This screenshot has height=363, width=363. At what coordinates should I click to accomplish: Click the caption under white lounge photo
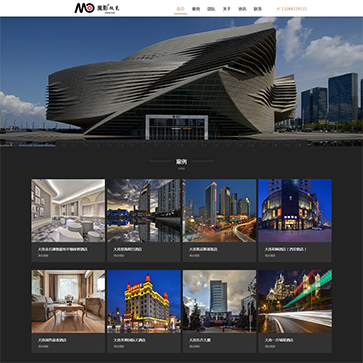63,249
